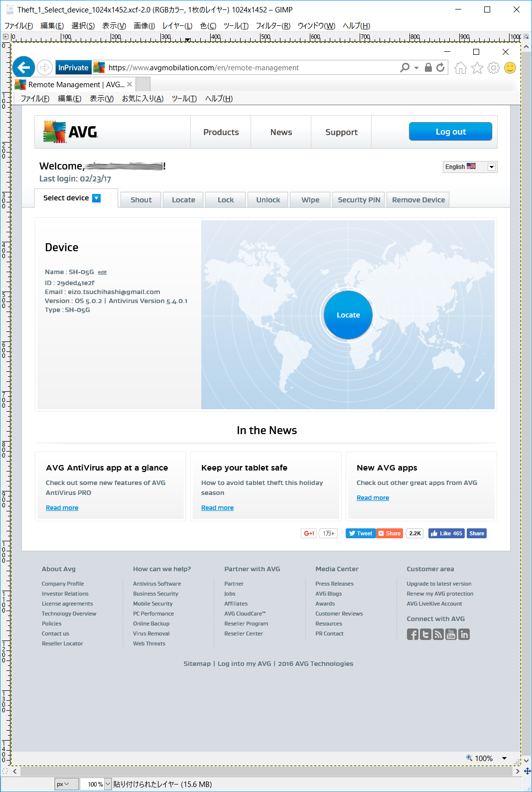Screen dimensions: 532x792
Task: Click the browser settings gear icon
Action: (494, 68)
